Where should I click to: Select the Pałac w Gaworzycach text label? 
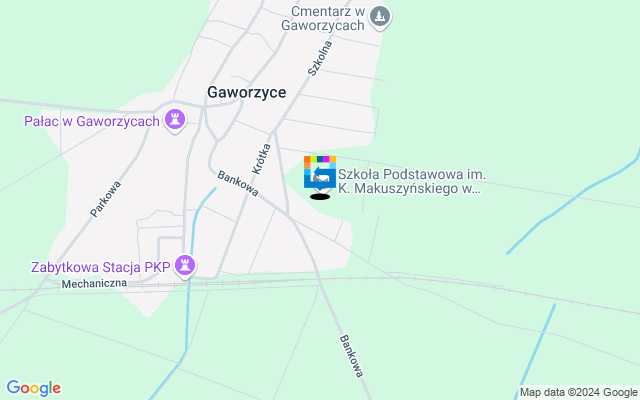point(92,121)
